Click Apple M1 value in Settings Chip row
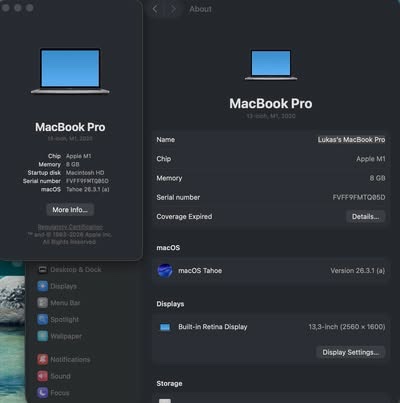400x403 pixels. [371, 159]
